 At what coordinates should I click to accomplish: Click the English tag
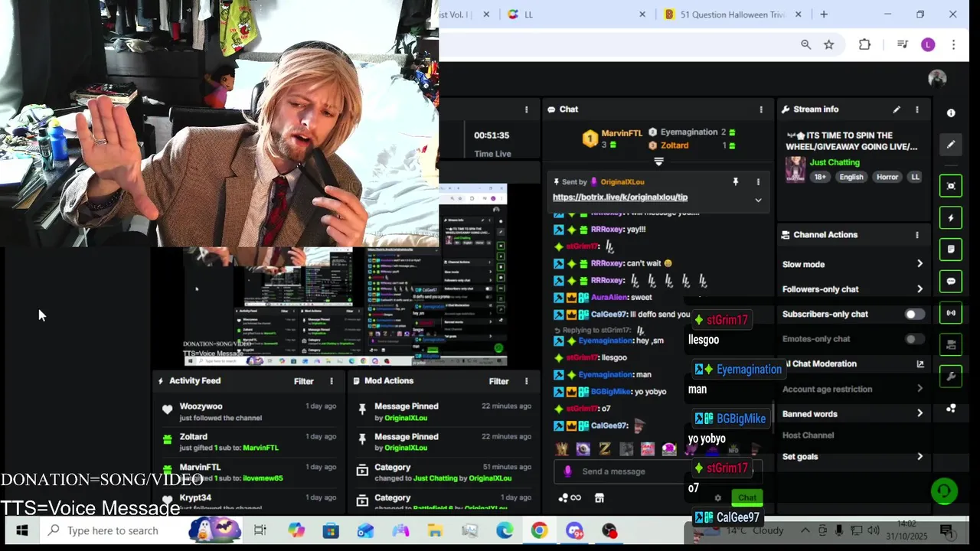coord(851,177)
